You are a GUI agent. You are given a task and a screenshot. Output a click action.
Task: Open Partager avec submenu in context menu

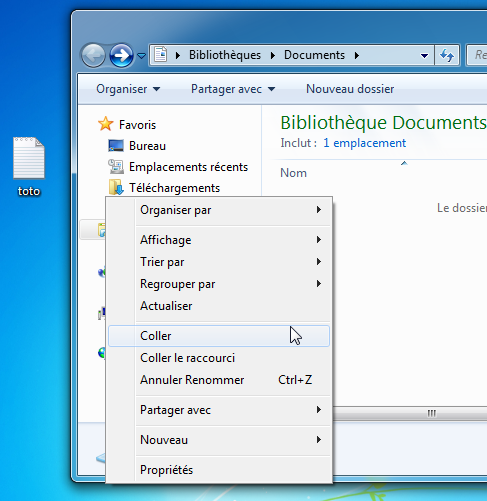click(219, 410)
